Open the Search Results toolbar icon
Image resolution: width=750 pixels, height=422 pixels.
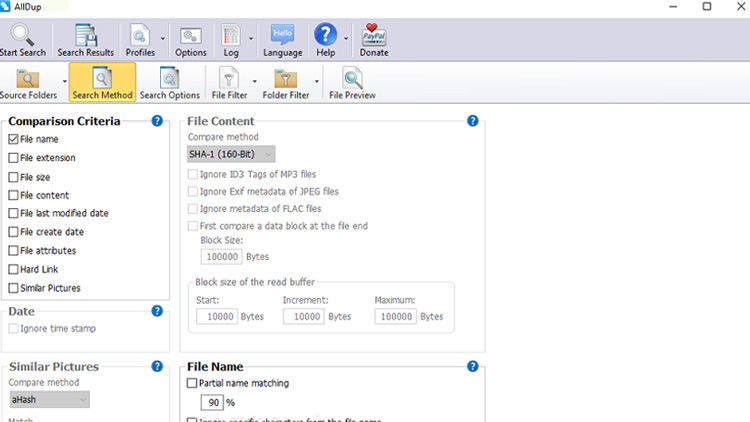pos(86,37)
